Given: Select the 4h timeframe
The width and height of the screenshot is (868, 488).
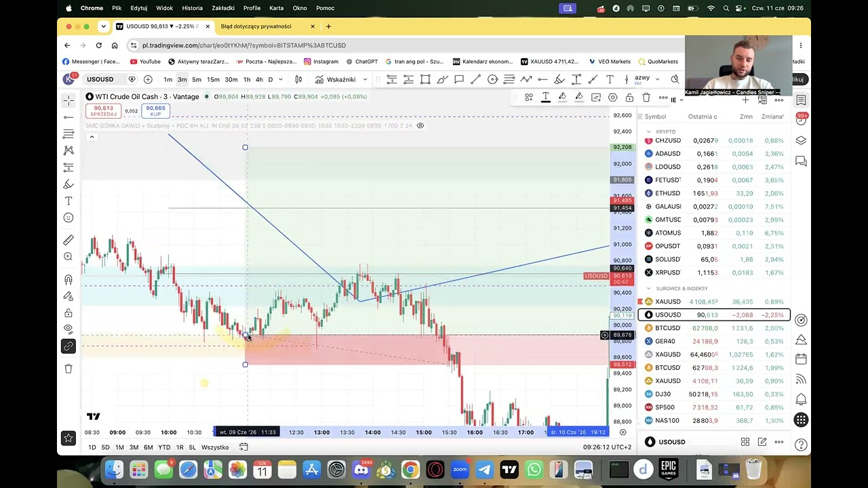Looking at the screenshot, I should pyautogui.click(x=259, y=79).
